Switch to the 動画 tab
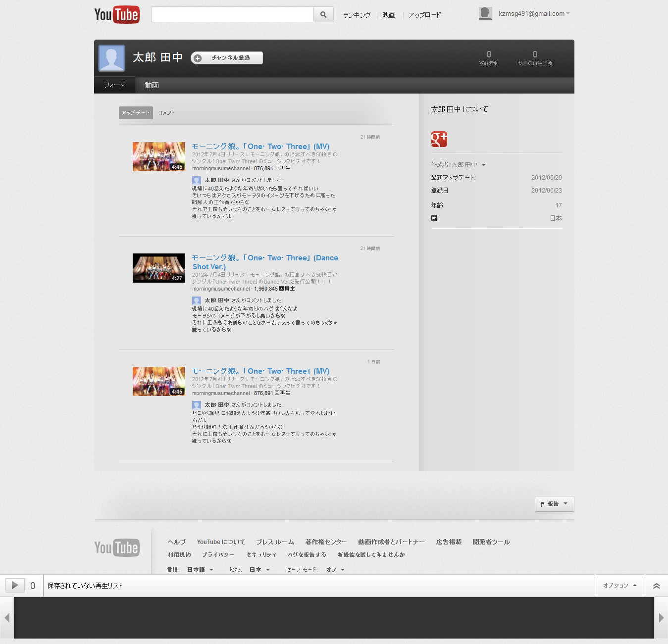The height and width of the screenshot is (644, 668). (152, 85)
